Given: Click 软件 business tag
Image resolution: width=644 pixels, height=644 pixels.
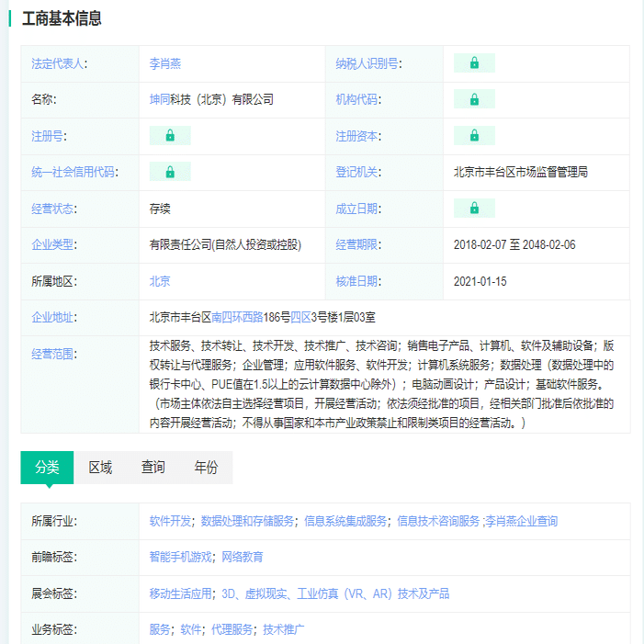Looking at the screenshot, I should 191,629.
